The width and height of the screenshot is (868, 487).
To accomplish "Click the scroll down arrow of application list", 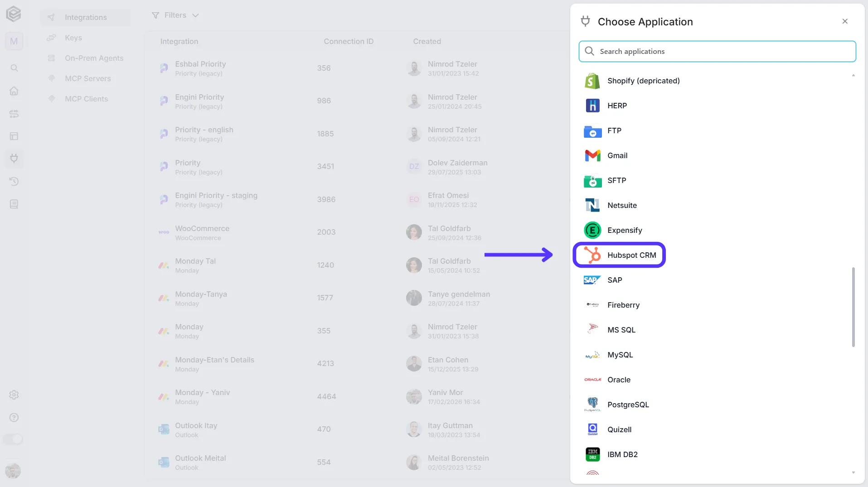I will pyautogui.click(x=853, y=473).
